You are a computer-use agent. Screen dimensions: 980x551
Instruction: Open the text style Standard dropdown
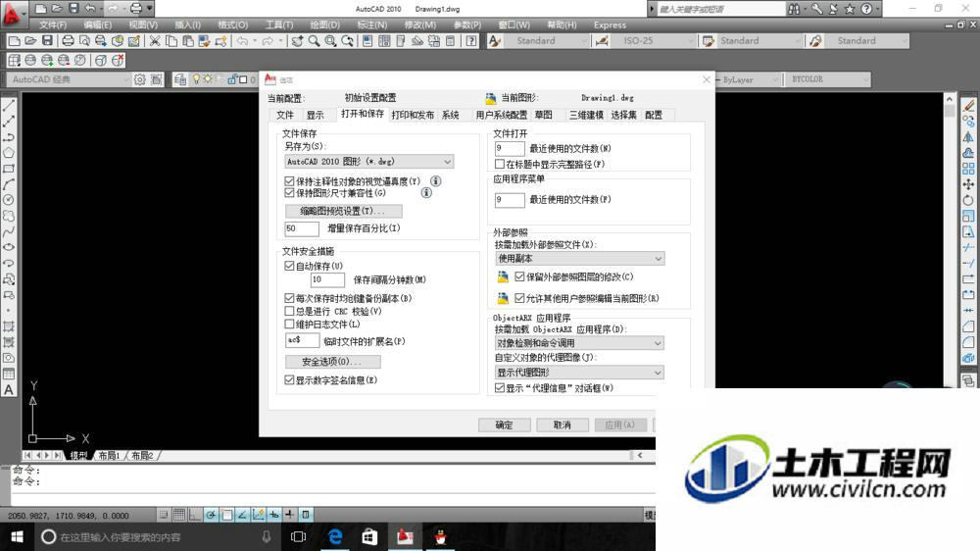pos(548,40)
